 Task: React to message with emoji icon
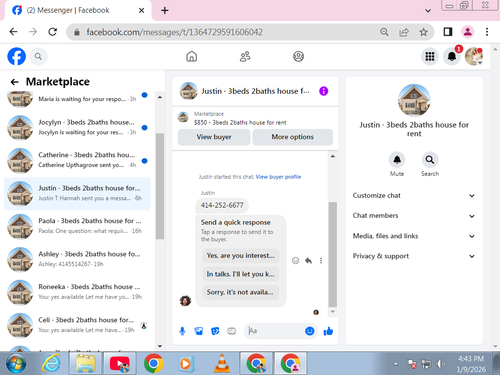pos(295,260)
